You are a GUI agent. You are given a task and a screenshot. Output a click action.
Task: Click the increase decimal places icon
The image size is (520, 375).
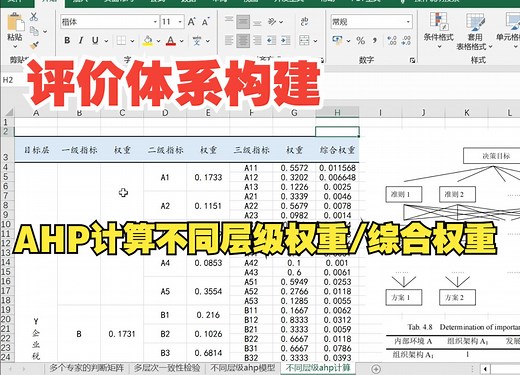pos(392,41)
